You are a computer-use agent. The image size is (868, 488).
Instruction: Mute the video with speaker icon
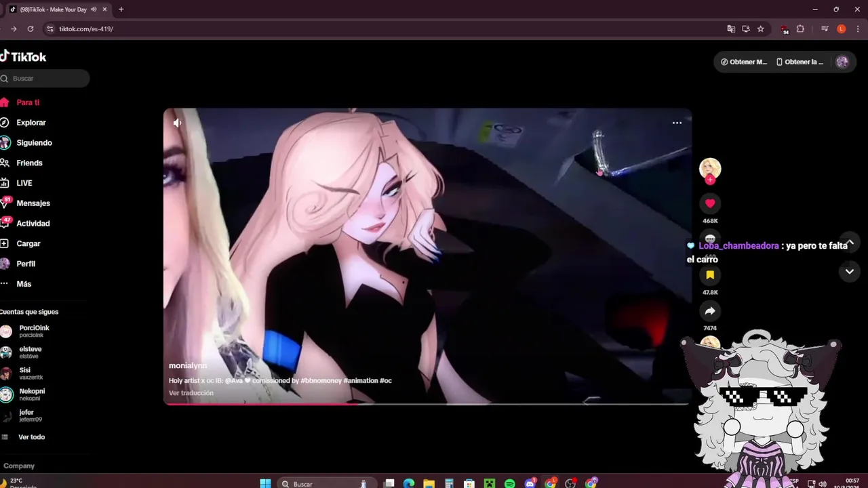tap(177, 123)
